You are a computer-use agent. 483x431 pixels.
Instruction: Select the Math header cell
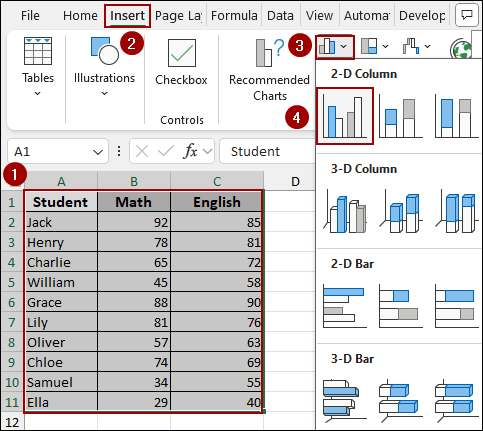point(134,202)
